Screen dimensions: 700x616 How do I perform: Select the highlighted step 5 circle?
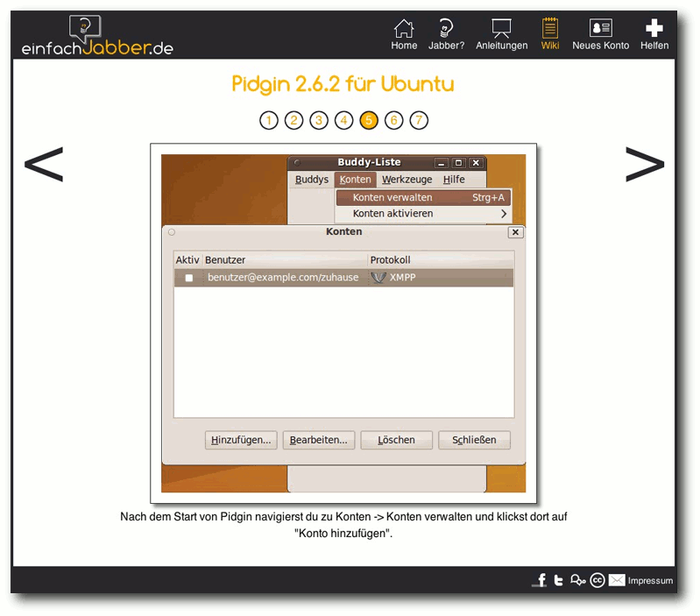[369, 120]
